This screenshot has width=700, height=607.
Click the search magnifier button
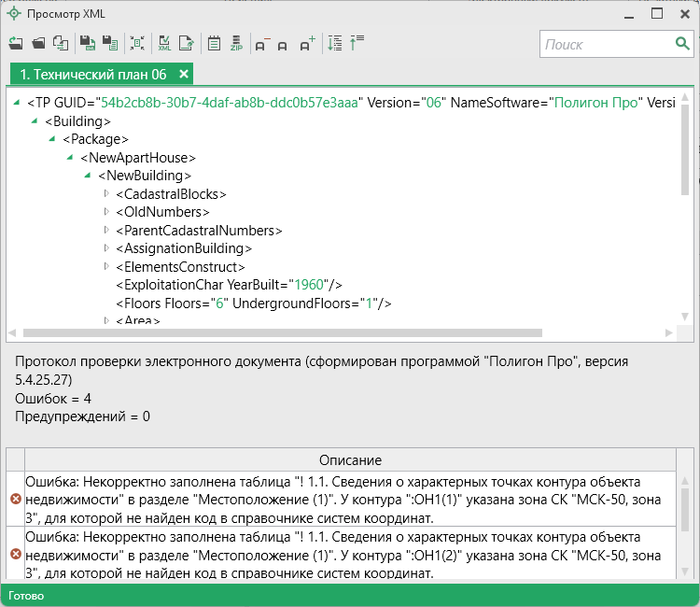[682, 44]
